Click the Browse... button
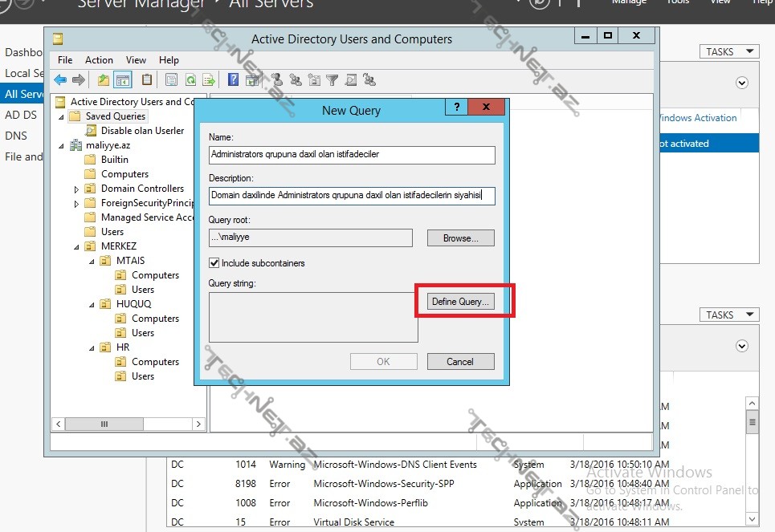The height and width of the screenshot is (532, 775). pos(460,238)
